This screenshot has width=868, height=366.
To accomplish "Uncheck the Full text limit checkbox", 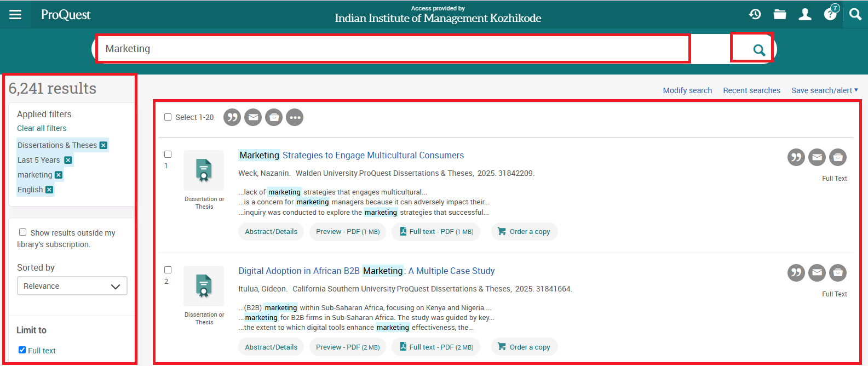I will pyautogui.click(x=22, y=350).
